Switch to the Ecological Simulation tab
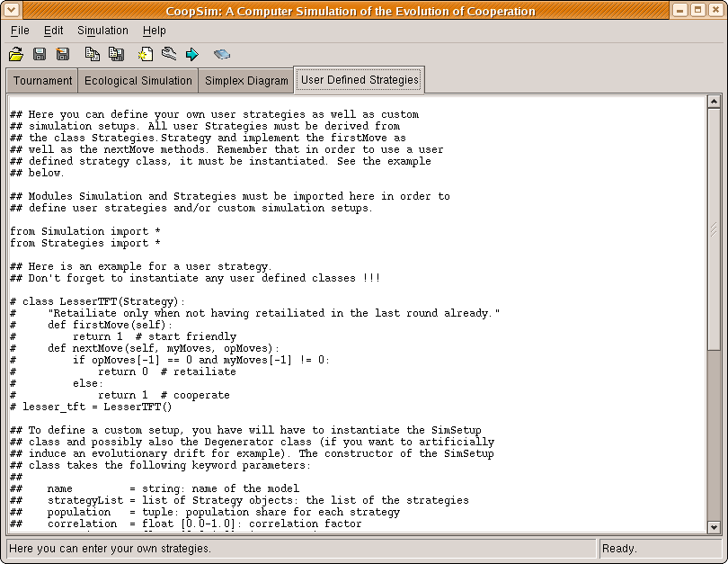Viewport: 728px width, 564px height. pyautogui.click(x=138, y=81)
